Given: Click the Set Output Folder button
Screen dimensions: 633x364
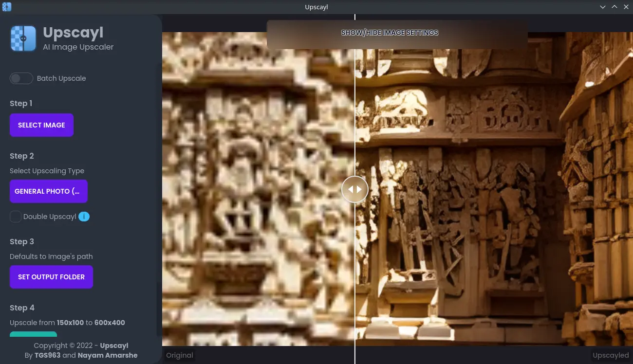Looking at the screenshot, I should tap(51, 277).
